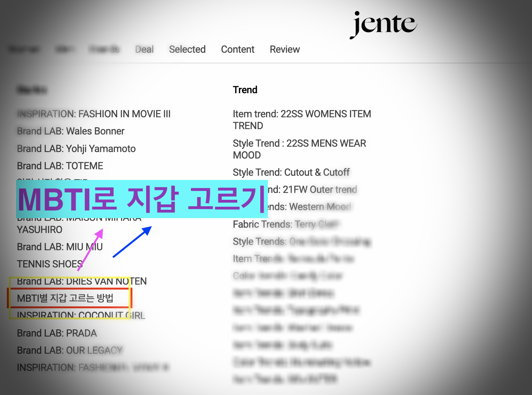
Task: Open the Review menu
Action: 285,49
